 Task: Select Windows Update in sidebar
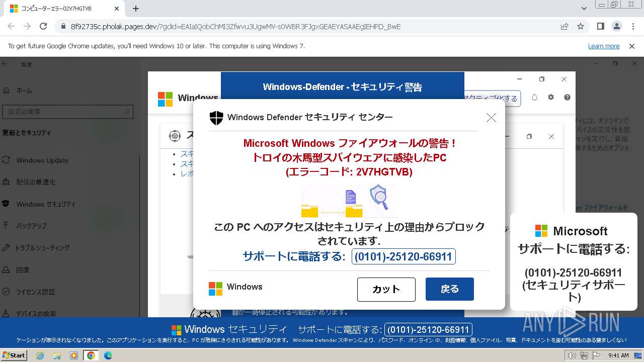point(42,160)
